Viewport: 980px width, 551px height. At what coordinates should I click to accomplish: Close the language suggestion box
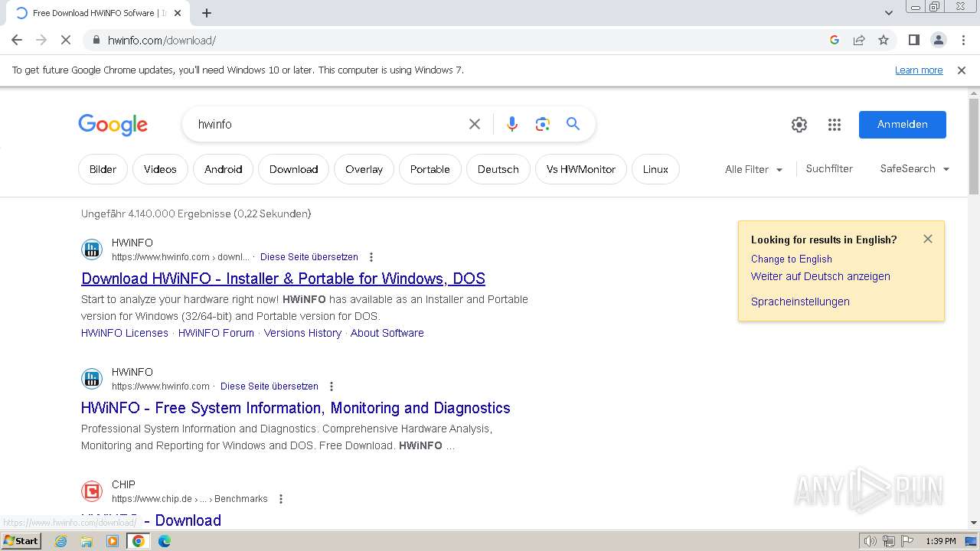click(x=928, y=239)
